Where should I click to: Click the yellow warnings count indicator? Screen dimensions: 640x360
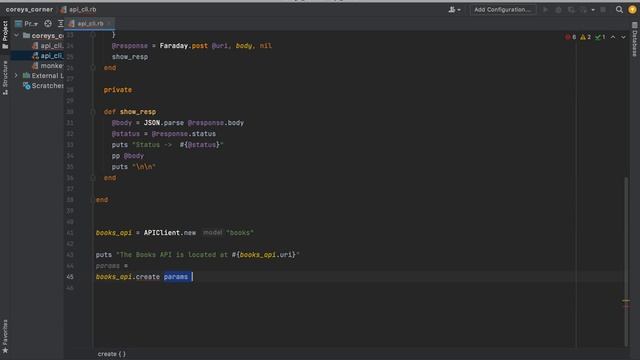(585, 37)
